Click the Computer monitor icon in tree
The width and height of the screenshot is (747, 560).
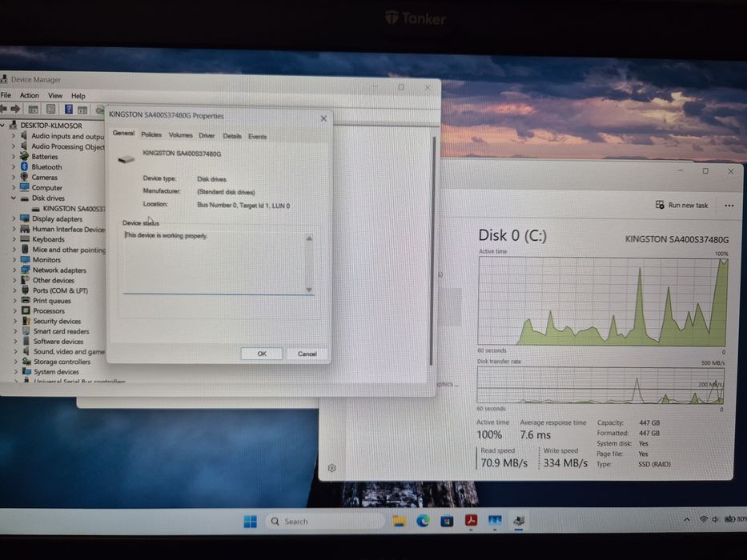tap(24, 187)
